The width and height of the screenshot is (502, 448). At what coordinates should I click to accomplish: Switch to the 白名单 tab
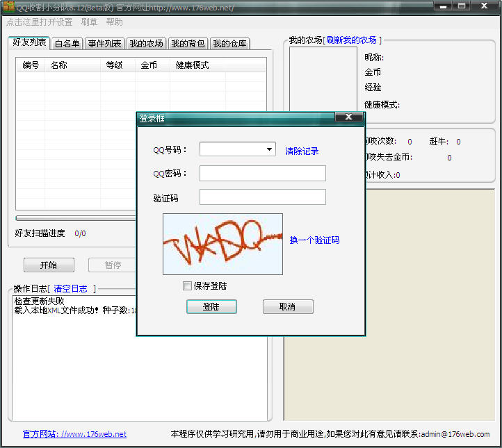point(67,44)
